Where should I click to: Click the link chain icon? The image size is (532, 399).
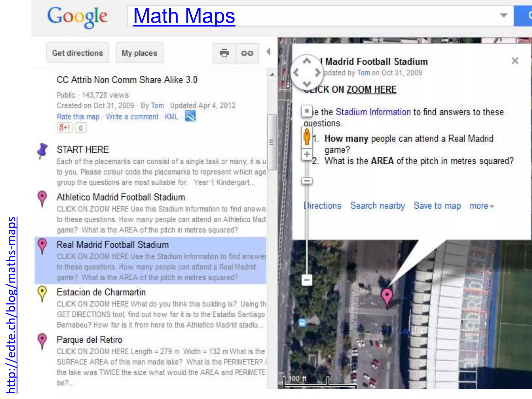coord(247,53)
